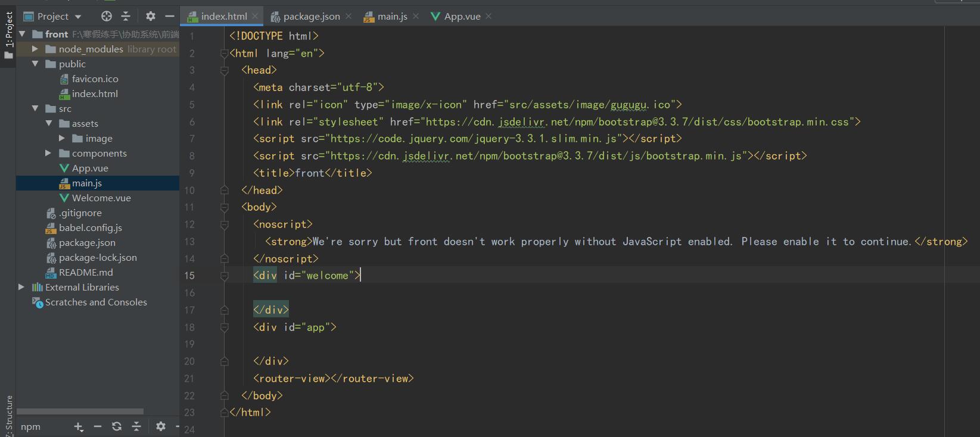Collapse all in the npm panel
This screenshot has height=437, width=980.
pos(136,426)
